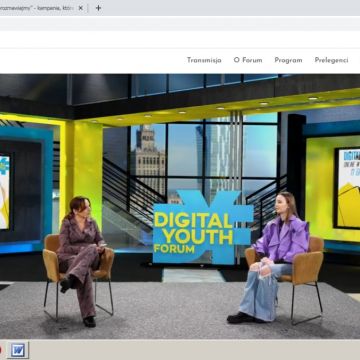Click the poster screen on the left wall
The height and width of the screenshot is (360, 360).
[5, 192]
